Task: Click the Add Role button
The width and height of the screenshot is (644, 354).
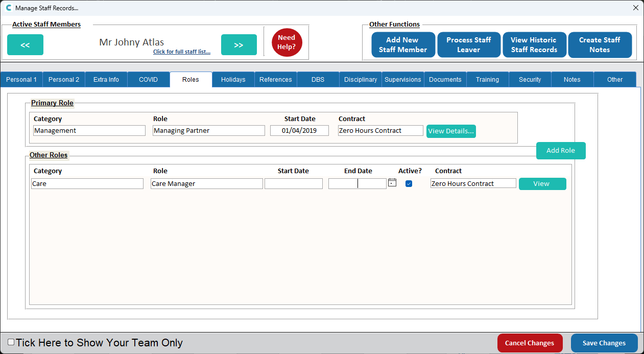Action: point(560,151)
